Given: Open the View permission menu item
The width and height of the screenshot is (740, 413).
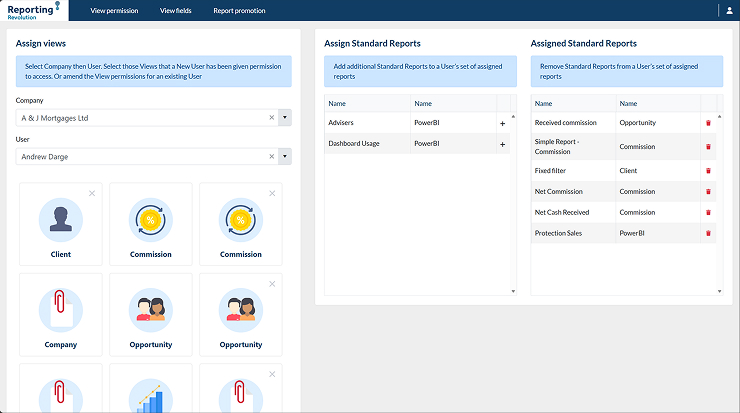Looking at the screenshot, I should 114,10.
